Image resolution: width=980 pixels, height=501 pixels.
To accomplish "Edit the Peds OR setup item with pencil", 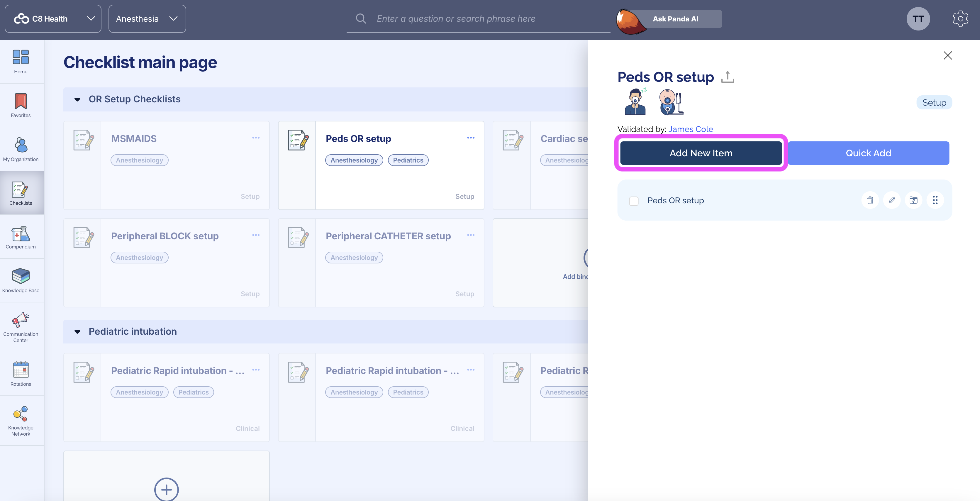I will [x=891, y=200].
